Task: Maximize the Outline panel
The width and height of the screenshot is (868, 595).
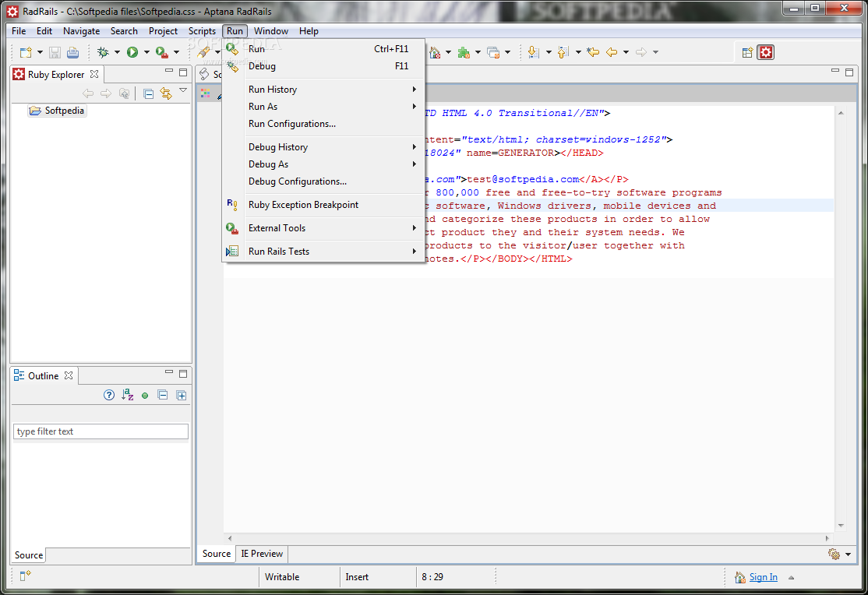Action: pyautogui.click(x=183, y=374)
